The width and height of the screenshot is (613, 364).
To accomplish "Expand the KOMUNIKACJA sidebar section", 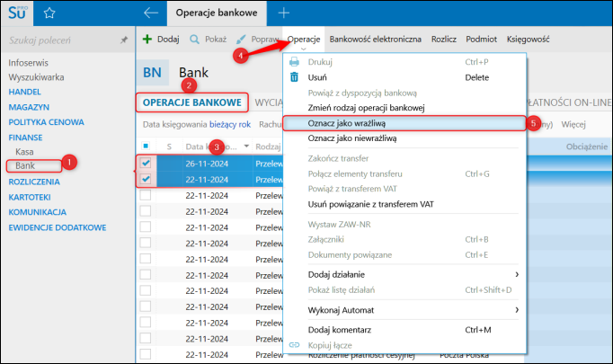I will [38, 212].
